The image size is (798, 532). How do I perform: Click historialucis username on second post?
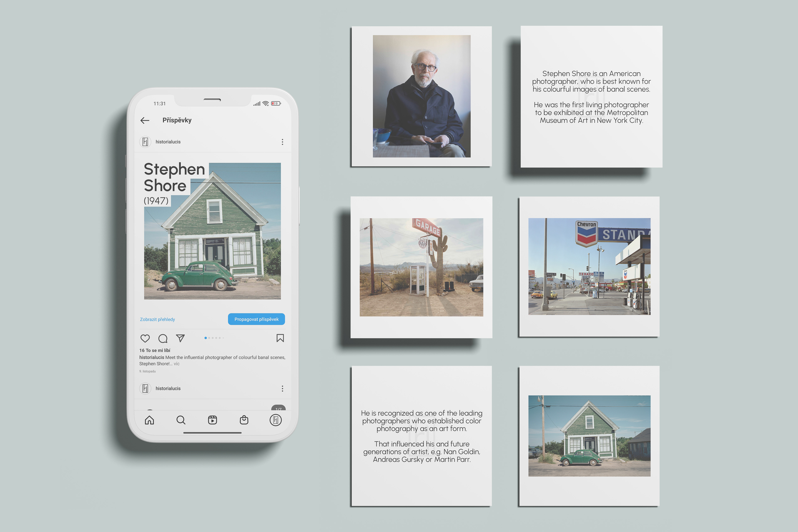coord(168,388)
